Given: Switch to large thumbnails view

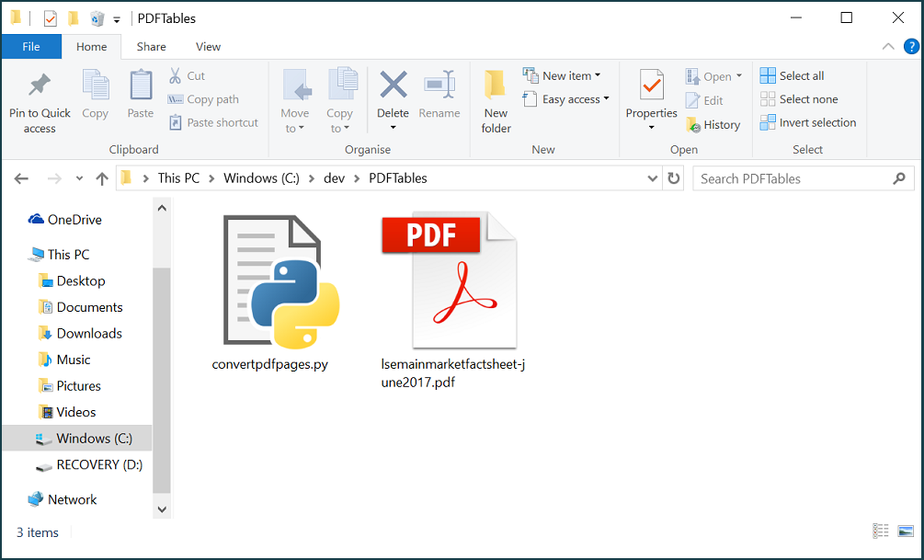Looking at the screenshot, I should 906,531.
